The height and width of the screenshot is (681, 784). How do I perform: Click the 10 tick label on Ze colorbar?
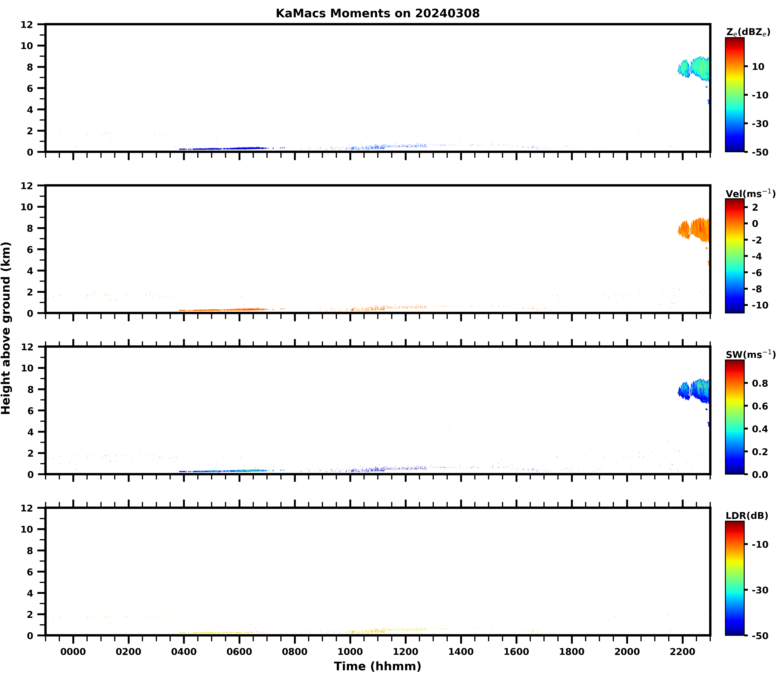click(x=758, y=66)
